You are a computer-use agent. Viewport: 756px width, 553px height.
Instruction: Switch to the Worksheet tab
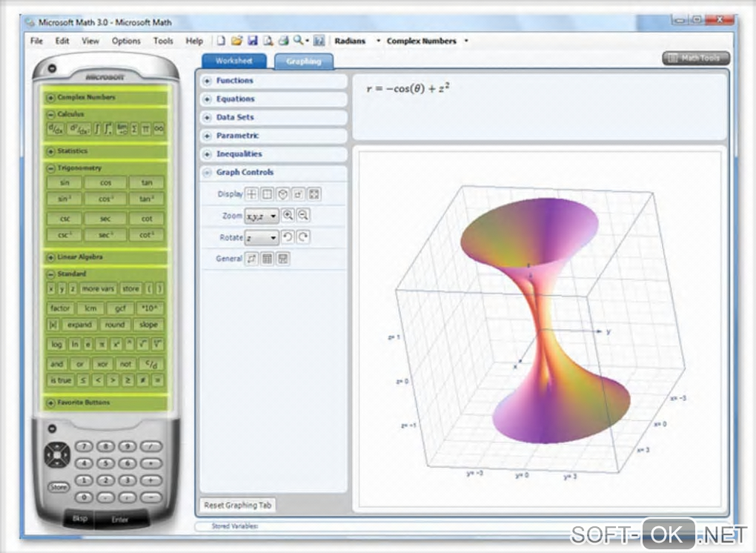point(234,61)
